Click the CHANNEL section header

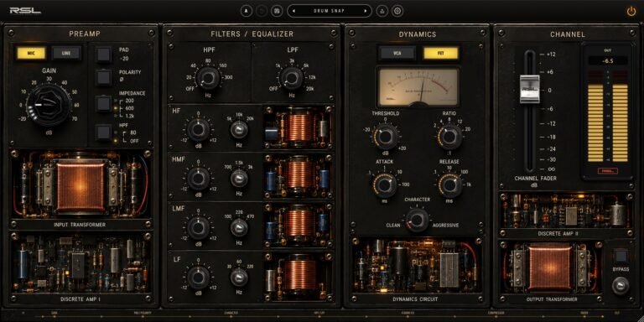[568, 34]
